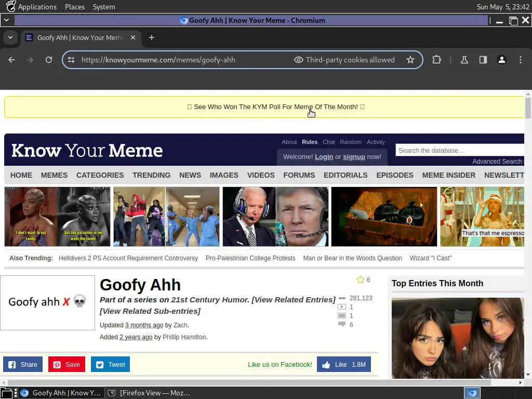Open the Rules link
The image size is (532, 399).
[310, 142]
